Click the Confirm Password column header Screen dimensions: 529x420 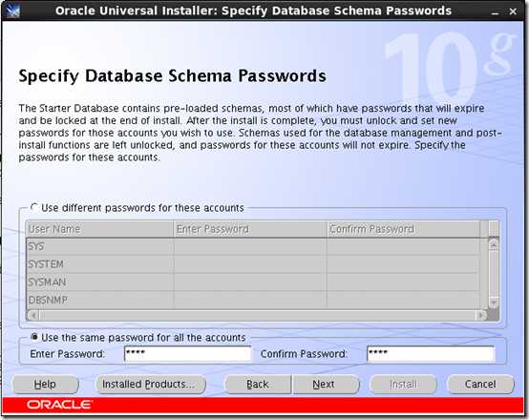404,229
